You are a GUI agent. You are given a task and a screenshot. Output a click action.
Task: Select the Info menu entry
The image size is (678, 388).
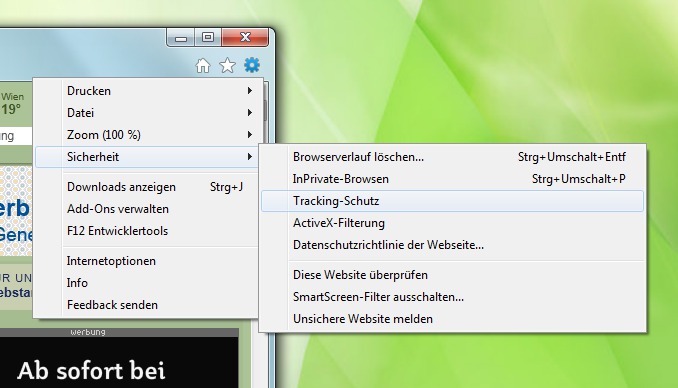148,283
